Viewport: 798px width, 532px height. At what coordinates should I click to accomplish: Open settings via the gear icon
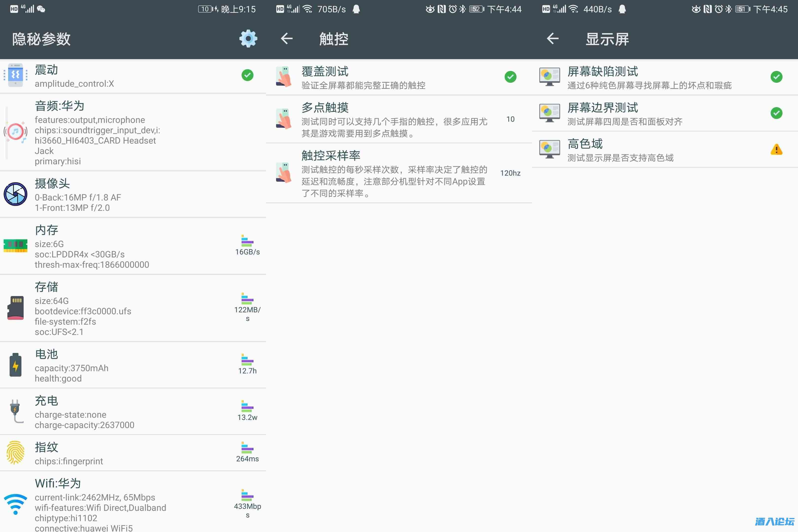click(248, 38)
